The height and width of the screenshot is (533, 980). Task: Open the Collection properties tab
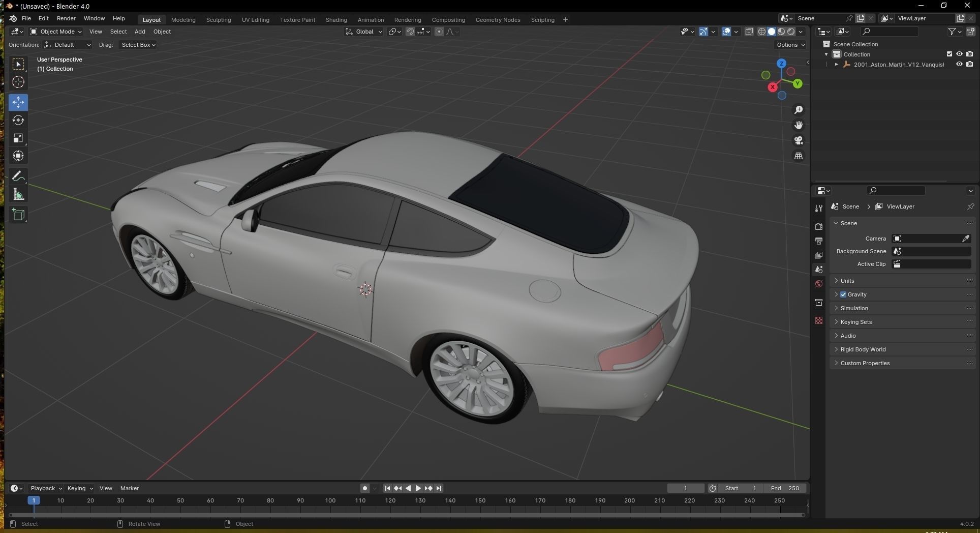pos(818,303)
